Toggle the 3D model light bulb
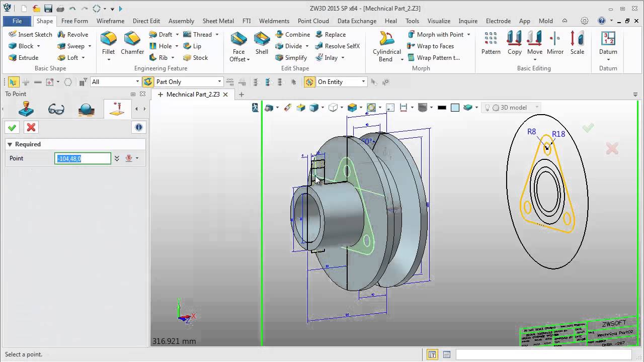Screen dimensions: 644x362 point(487,107)
